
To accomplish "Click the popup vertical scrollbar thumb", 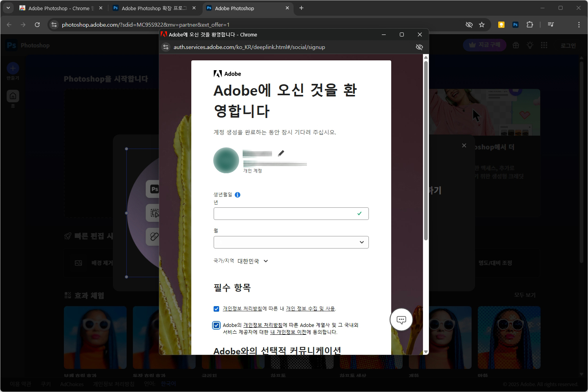I will (426, 151).
